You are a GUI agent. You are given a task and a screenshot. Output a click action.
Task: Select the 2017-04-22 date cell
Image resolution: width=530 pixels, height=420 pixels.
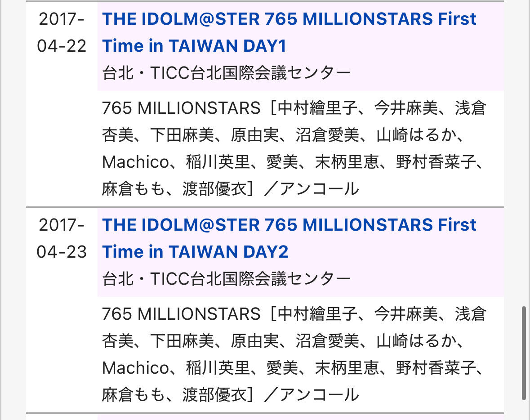[62, 32]
